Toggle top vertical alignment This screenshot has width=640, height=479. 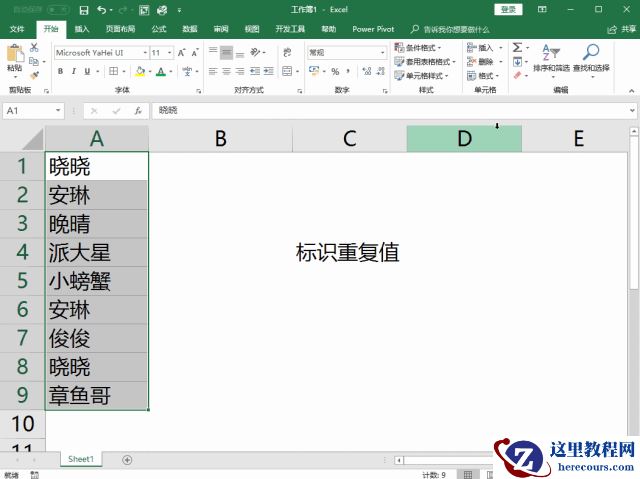pyautogui.click(x=213, y=52)
